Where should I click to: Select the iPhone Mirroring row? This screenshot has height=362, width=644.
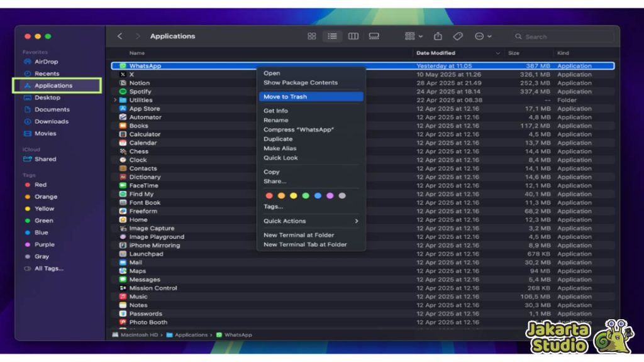(x=363, y=246)
